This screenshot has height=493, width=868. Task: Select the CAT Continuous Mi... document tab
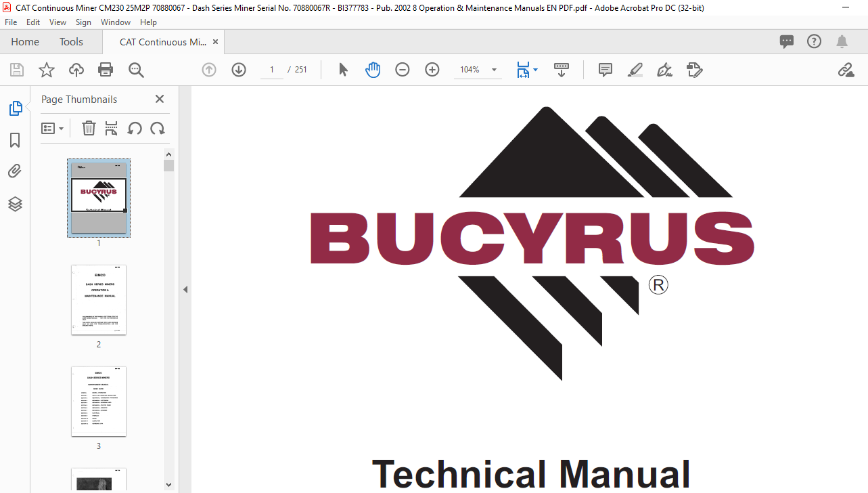pyautogui.click(x=163, y=42)
